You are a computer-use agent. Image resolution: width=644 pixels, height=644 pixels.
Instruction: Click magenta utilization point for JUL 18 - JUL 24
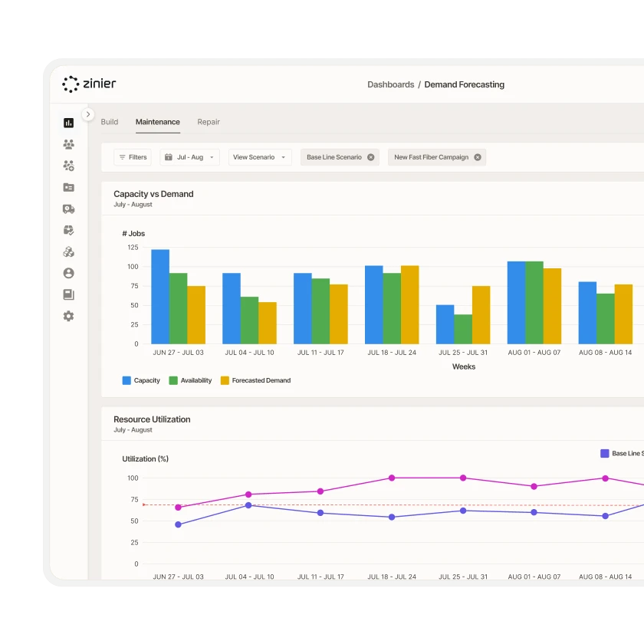[392, 478]
